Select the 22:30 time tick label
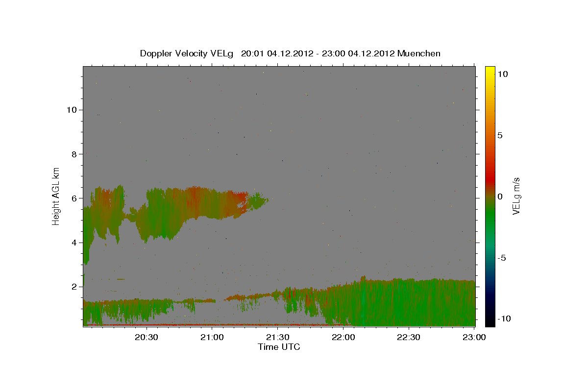 tap(409, 337)
